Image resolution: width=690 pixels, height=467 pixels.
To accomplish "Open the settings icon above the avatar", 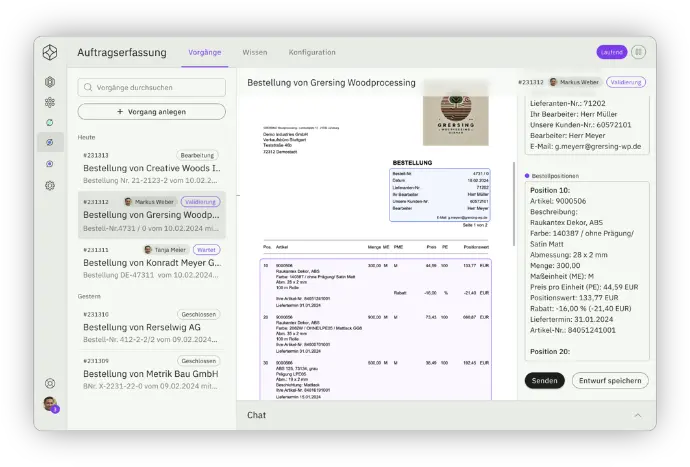I will point(50,383).
